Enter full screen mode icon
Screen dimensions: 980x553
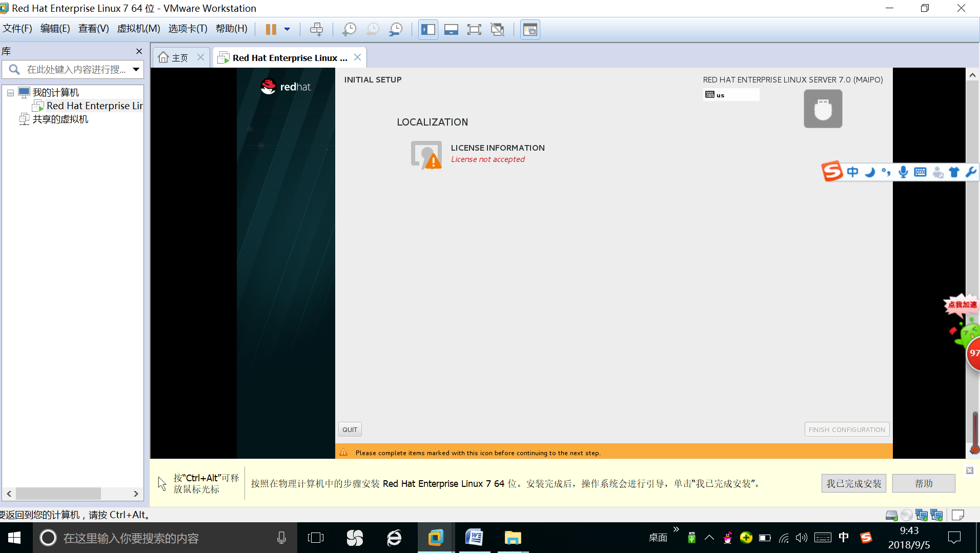[x=474, y=29]
